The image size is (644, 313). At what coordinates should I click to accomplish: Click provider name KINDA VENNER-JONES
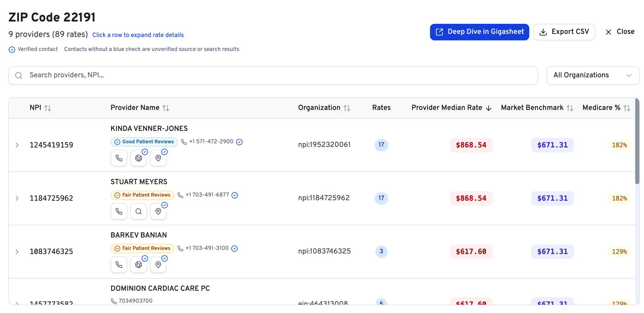tap(149, 129)
